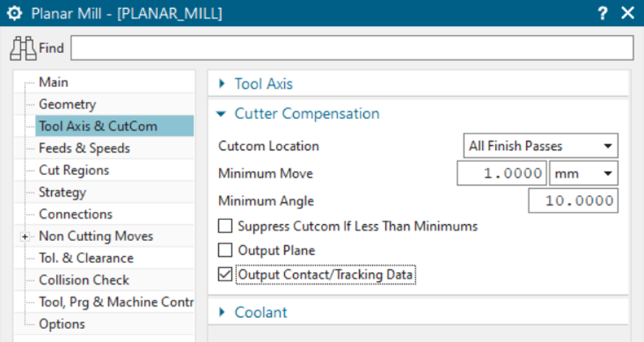Image resolution: width=644 pixels, height=342 pixels.
Task: Click into the Find search box
Action: point(352,48)
